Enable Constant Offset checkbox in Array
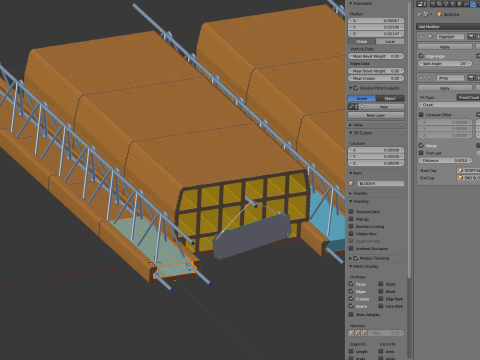This screenshot has width=480, height=360. (x=421, y=115)
